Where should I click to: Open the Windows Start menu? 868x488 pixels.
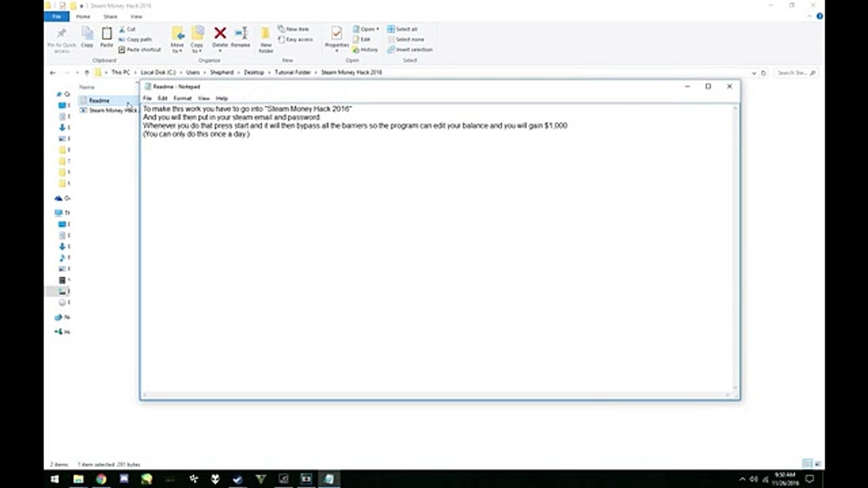[55, 479]
